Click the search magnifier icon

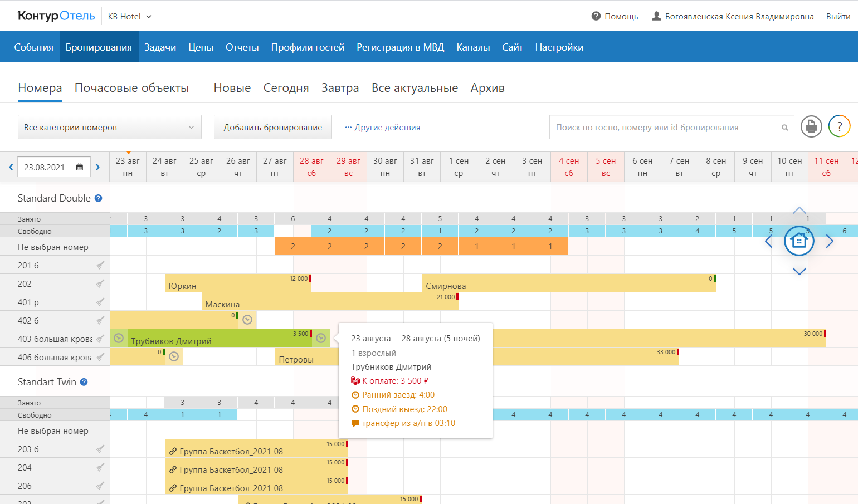(x=784, y=128)
